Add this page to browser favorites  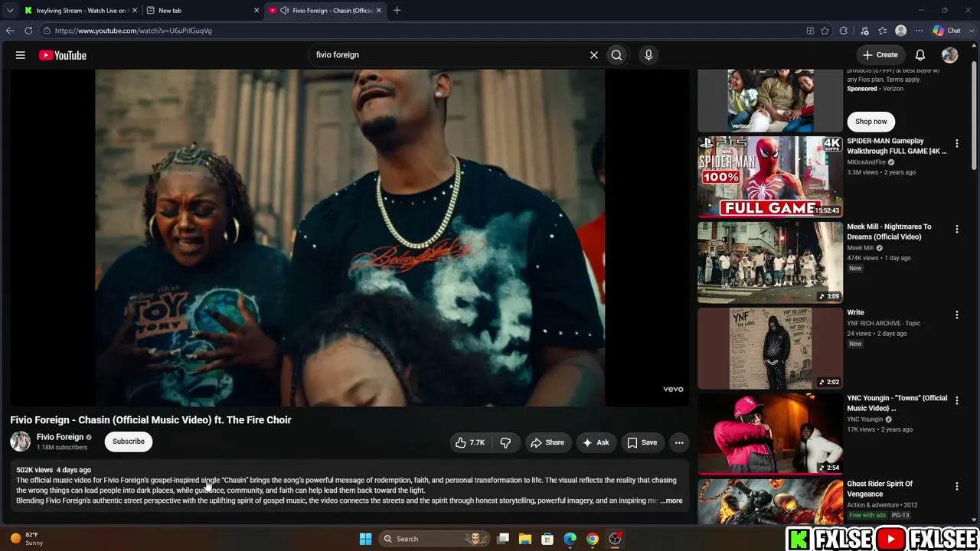click(x=825, y=31)
